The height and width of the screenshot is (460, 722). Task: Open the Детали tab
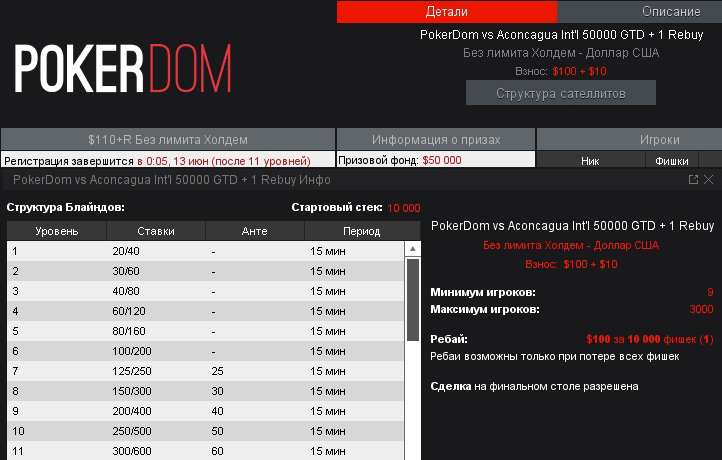(447, 12)
